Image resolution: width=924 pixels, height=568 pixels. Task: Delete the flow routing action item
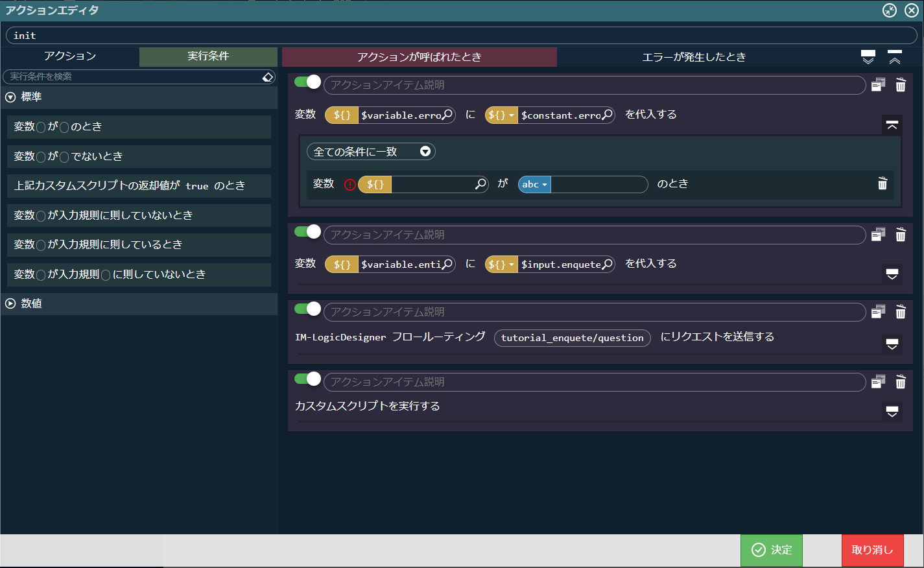[x=901, y=312]
